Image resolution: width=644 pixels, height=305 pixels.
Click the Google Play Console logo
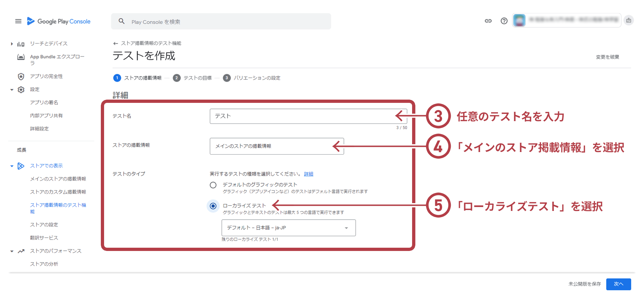pyautogui.click(x=59, y=21)
